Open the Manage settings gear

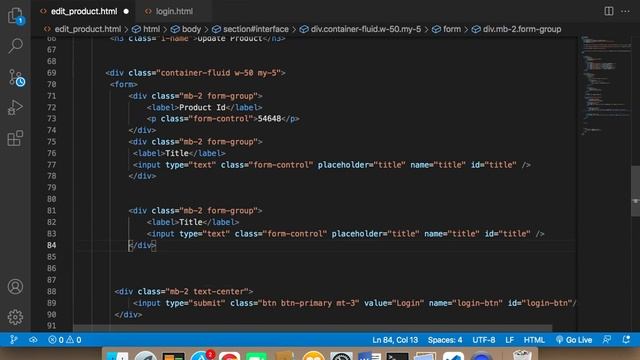[x=16, y=317]
